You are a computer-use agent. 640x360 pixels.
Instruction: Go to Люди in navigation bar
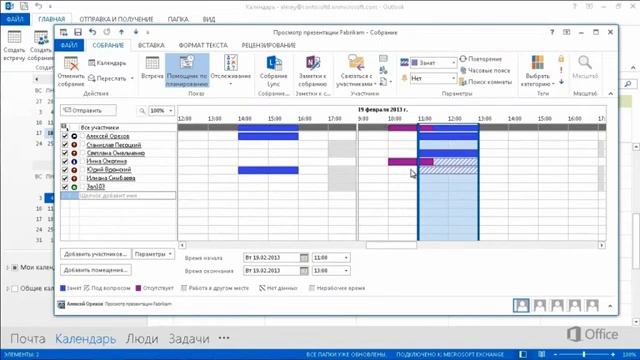pos(142,338)
